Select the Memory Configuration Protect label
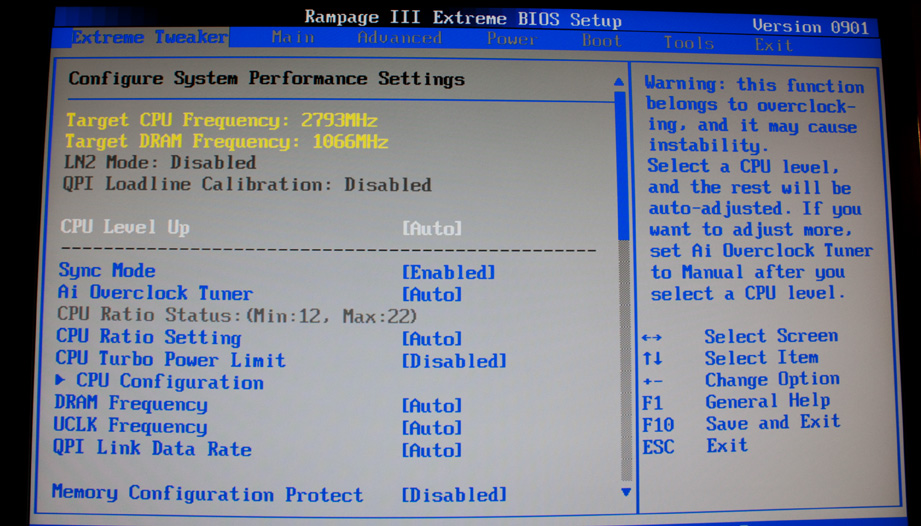The image size is (921, 526). pos(207,493)
